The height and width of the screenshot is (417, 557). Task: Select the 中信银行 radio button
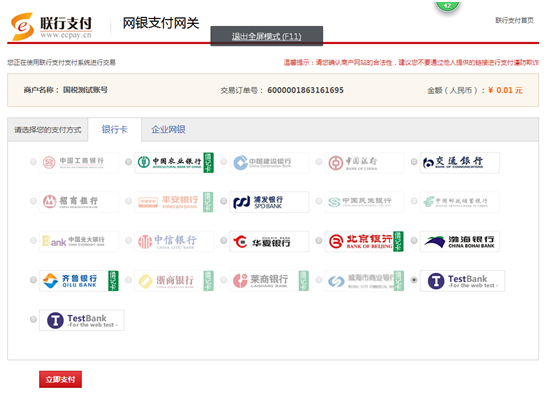coord(129,241)
